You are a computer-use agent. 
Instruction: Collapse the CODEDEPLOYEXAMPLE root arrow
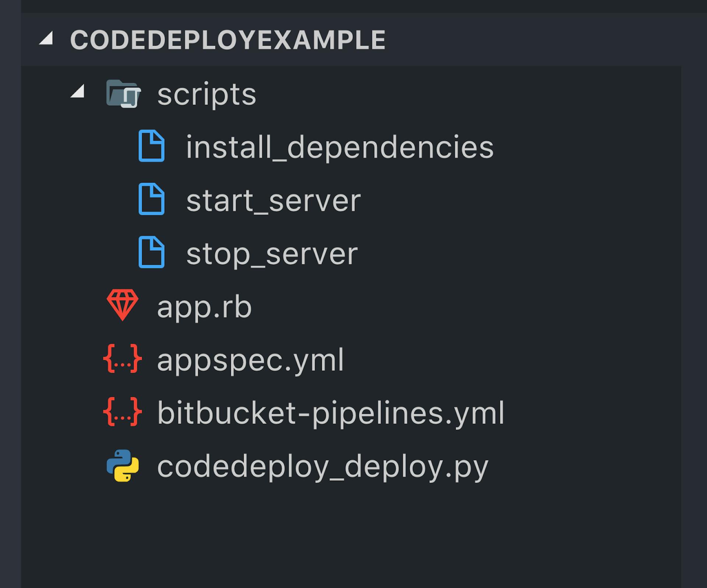[x=46, y=39]
